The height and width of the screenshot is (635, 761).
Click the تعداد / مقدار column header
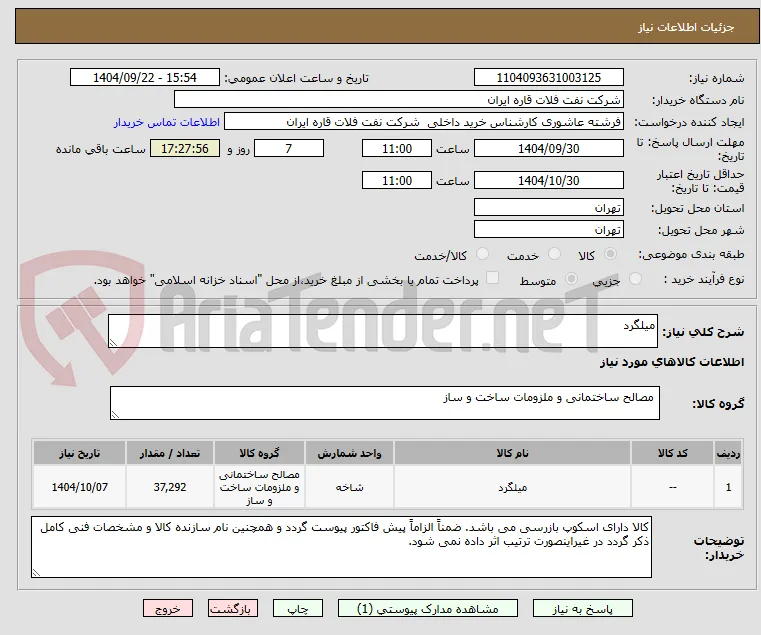click(x=170, y=453)
